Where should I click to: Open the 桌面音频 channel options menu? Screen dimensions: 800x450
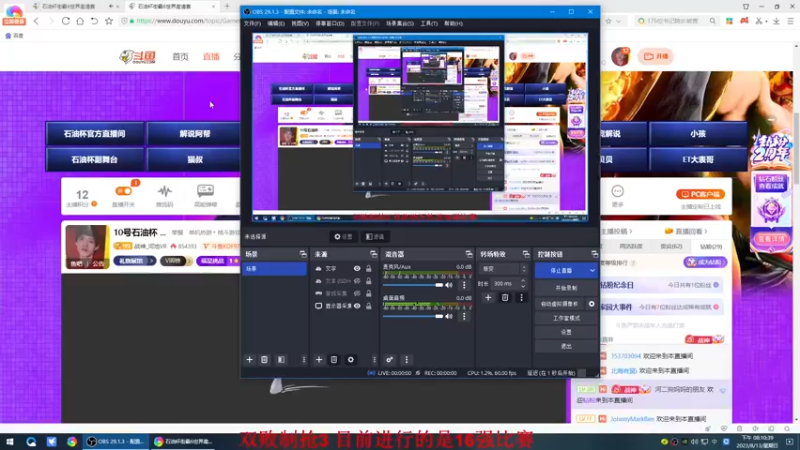(464, 316)
